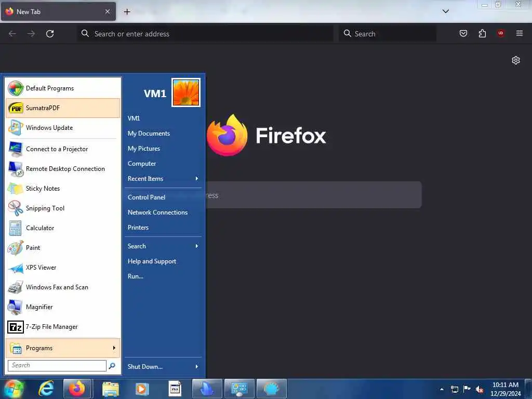Open Network Connections

click(163, 212)
